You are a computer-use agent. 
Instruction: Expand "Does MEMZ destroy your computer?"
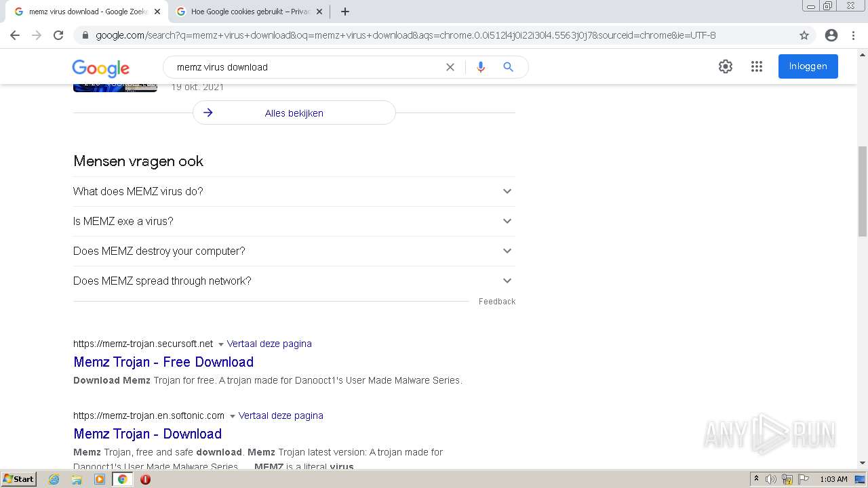[294, 251]
